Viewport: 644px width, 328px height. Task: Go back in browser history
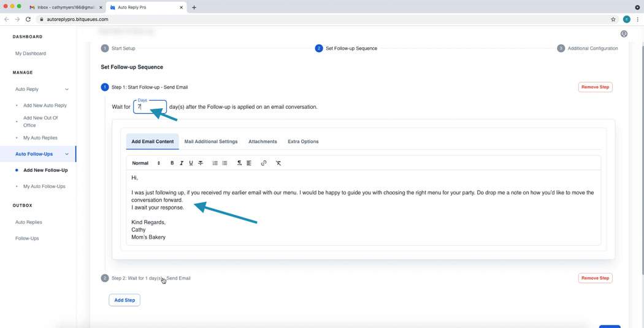pyautogui.click(x=7, y=19)
